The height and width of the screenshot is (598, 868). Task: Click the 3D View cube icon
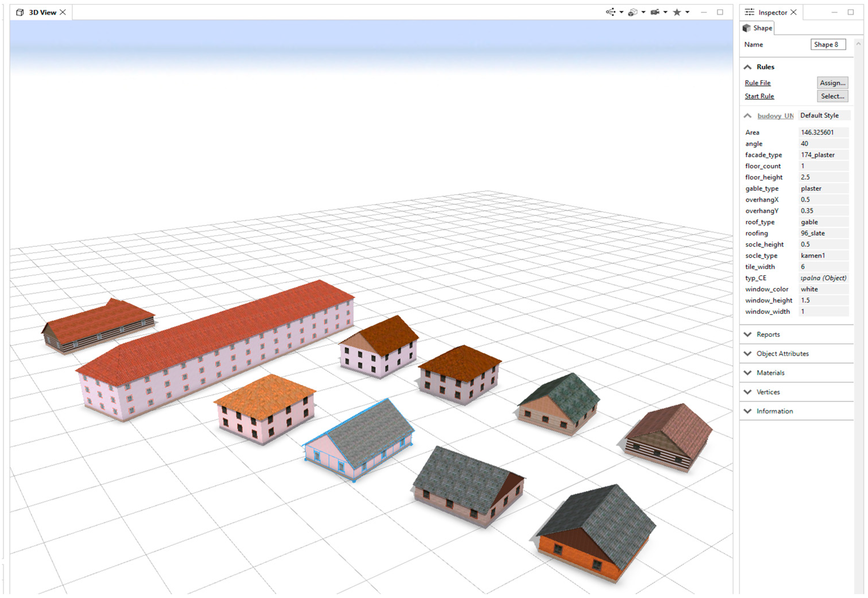(x=20, y=12)
